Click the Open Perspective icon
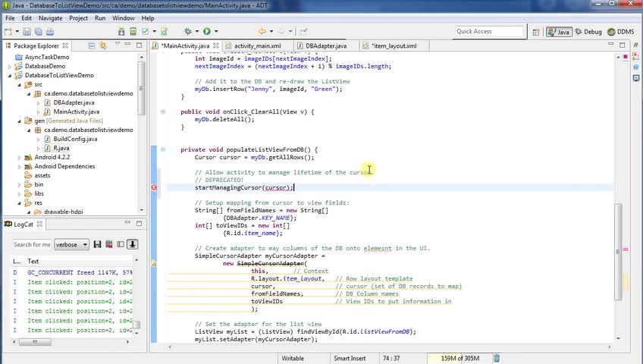 click(536, 32)
